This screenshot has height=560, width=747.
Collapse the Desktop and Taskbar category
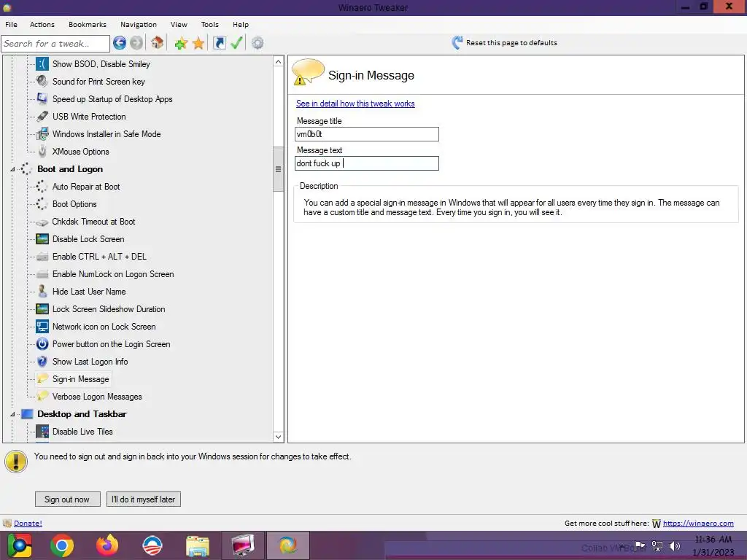coord(13,414)
